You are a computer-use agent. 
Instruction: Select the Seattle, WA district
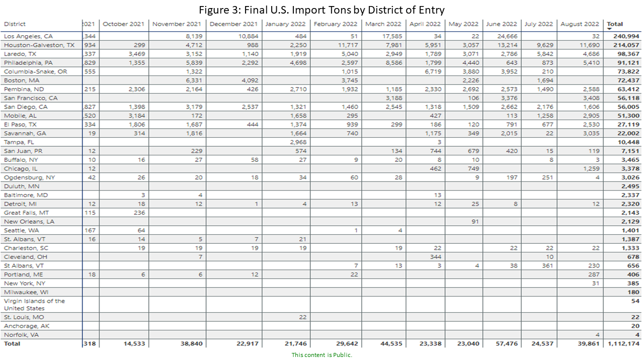coord(21,230)
